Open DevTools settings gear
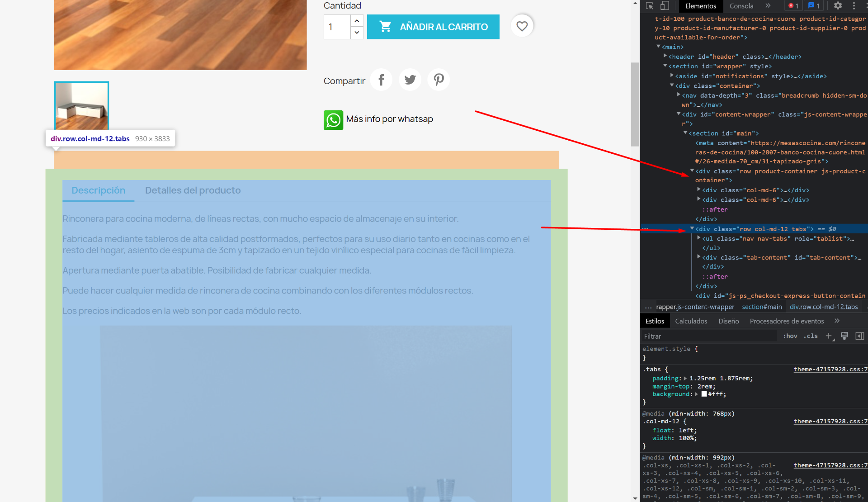868x502 pixels. (838, 6)
